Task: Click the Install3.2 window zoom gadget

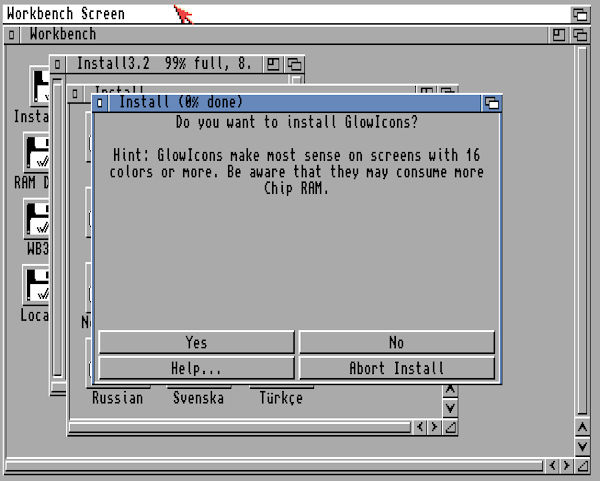Action: point(273,64)
